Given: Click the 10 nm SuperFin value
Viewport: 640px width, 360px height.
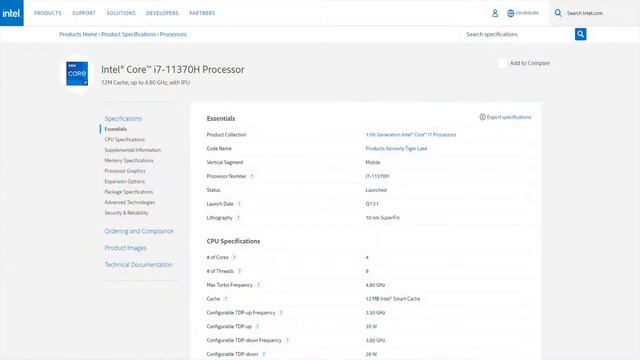Looking at the screenshot, I should pos(382,218).
